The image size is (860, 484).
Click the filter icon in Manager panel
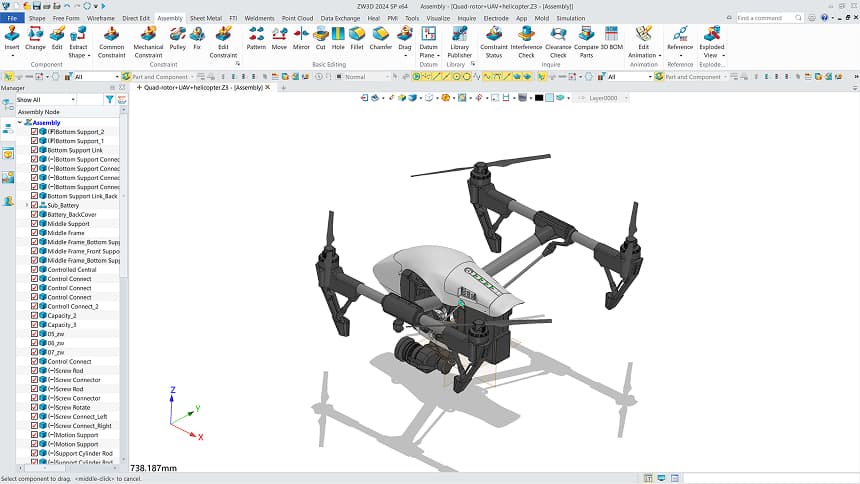click(110, 100)
